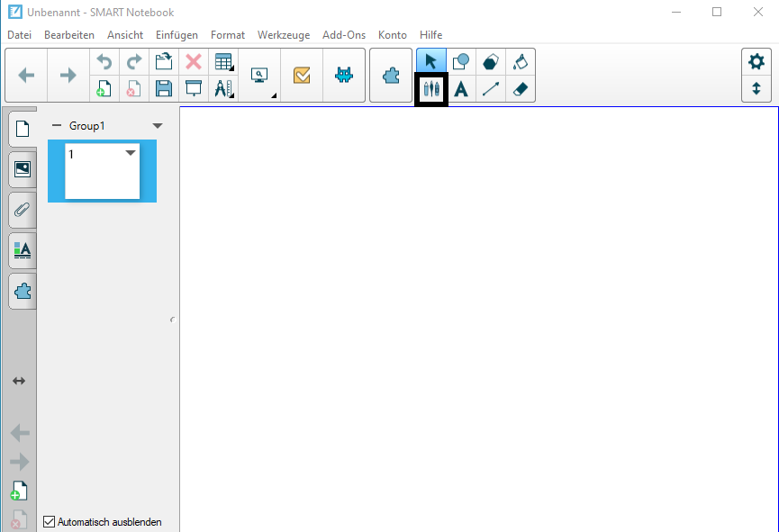Viewport: 779px width, 532px height.
Task: Pick the Fill bucket tool
Action: click(520, 62)
